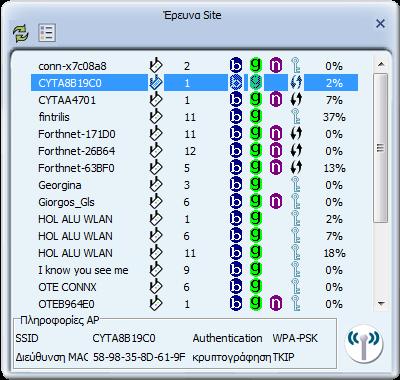
Task: Click channel 12 in Forthnet-26B64 row
Action: (190, 151)
